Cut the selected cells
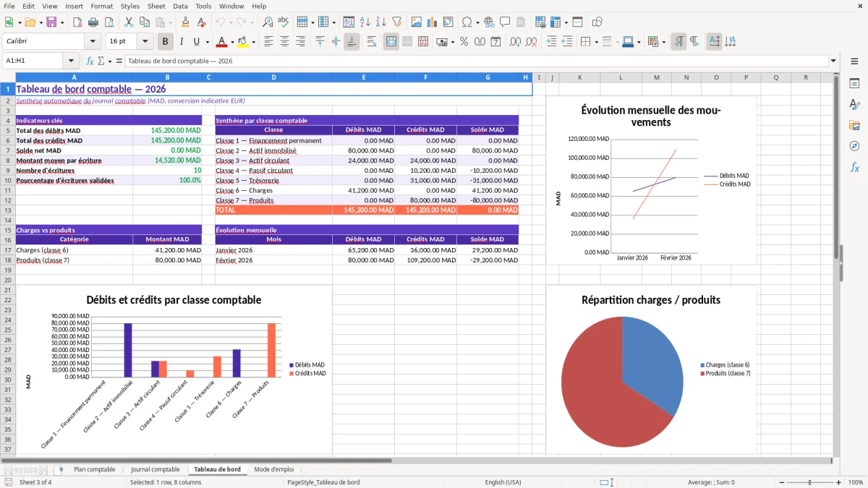868x488 pixels. point(128,22)
